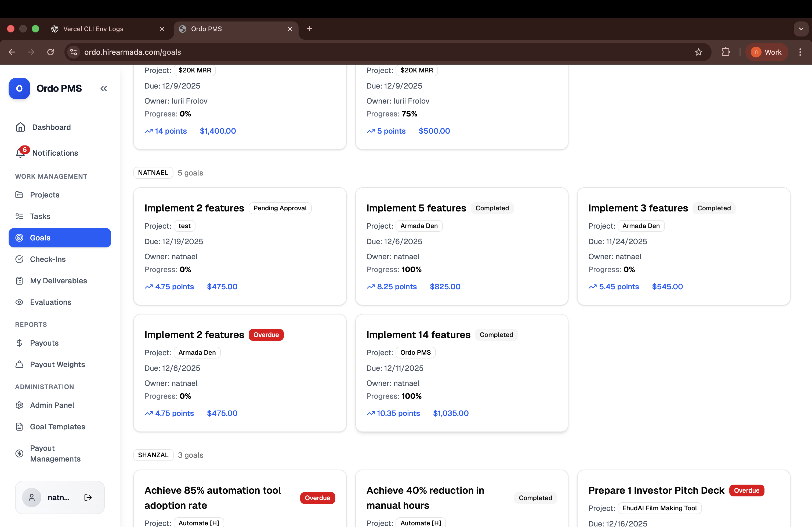
Task: Click the Payouts dollar icon
Action: [19, 343]
